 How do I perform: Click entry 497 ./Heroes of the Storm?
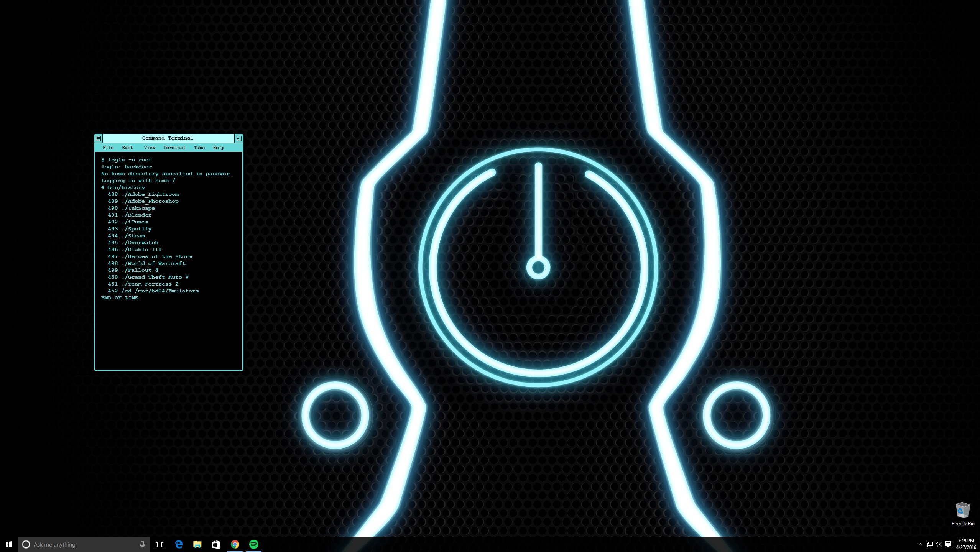coord(150,256)
